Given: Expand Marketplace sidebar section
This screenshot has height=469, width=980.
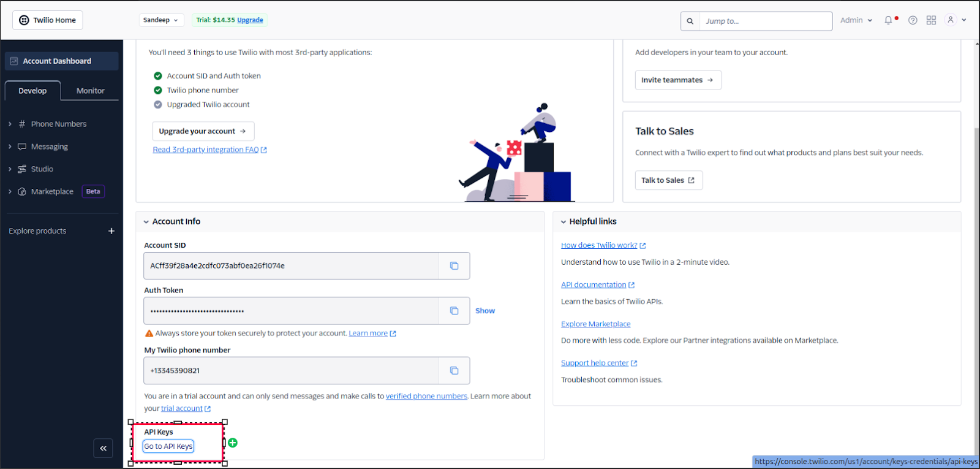Looking at the screenshot, I should click(10, 192).
